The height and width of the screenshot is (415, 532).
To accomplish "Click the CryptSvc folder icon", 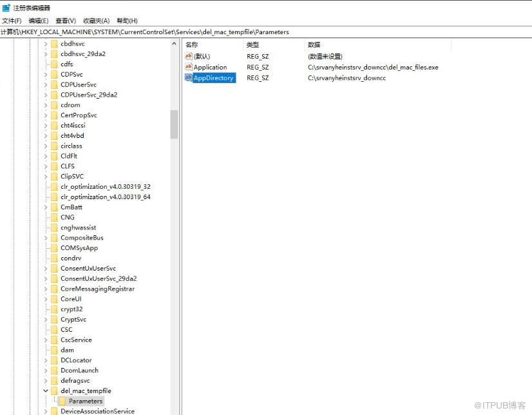I will click(x=54, y=320).
